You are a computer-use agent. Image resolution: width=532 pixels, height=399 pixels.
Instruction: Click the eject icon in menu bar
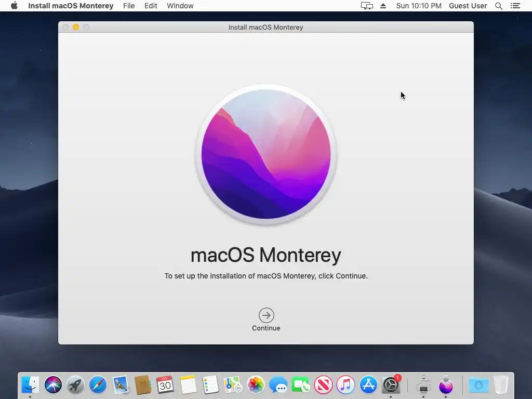click(383, 6)
